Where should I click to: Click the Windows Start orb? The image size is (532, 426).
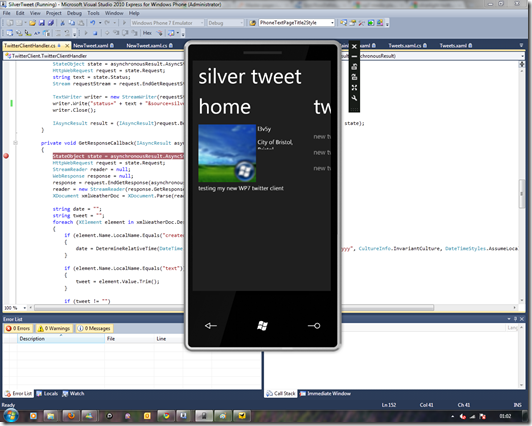(x=11, y=416)
